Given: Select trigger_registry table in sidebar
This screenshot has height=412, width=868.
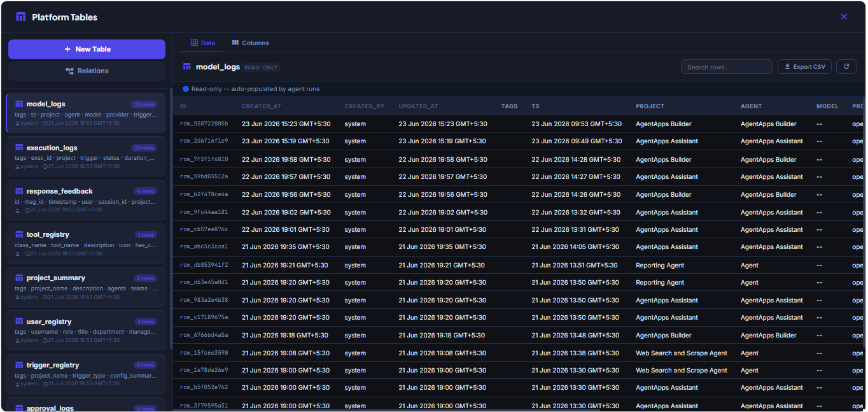Looking at the screenshot, I should (x=85, y=373).
